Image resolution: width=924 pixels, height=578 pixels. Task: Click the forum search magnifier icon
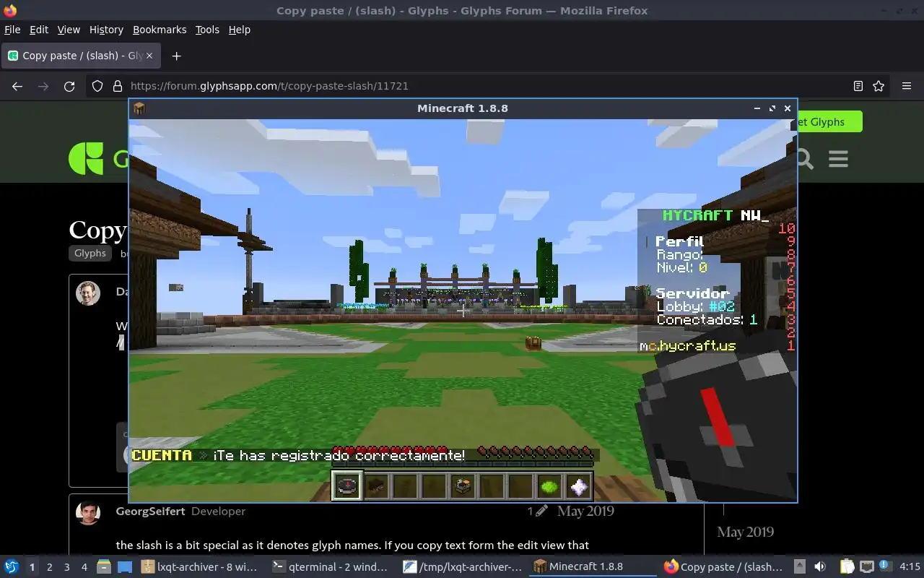pyautogui.click(x=805, y=158)
